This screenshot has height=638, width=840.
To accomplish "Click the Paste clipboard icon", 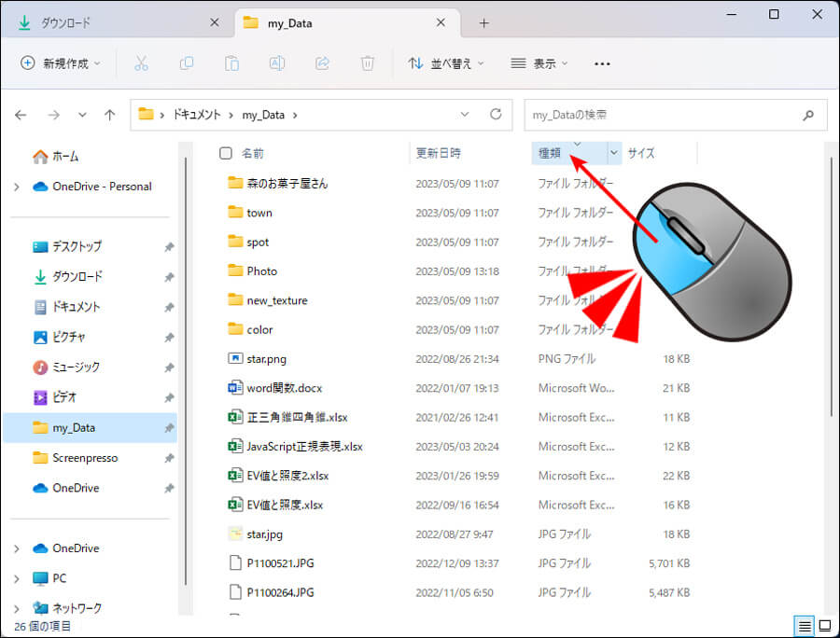I will click(231, 63).
